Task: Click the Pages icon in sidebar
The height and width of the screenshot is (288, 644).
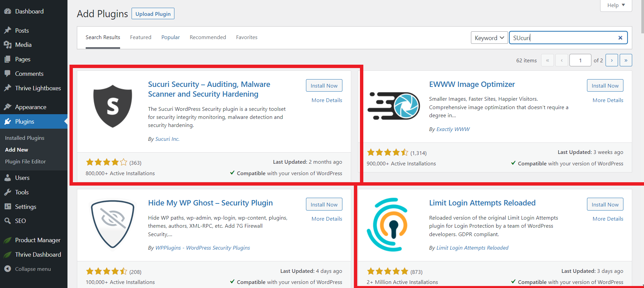Action: coord(8,59)
